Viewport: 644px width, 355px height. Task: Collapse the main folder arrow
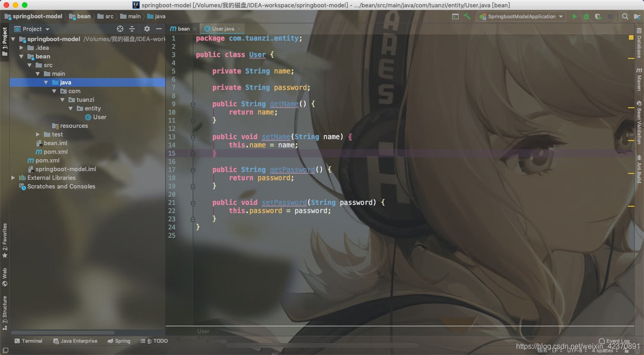(38, 74)
